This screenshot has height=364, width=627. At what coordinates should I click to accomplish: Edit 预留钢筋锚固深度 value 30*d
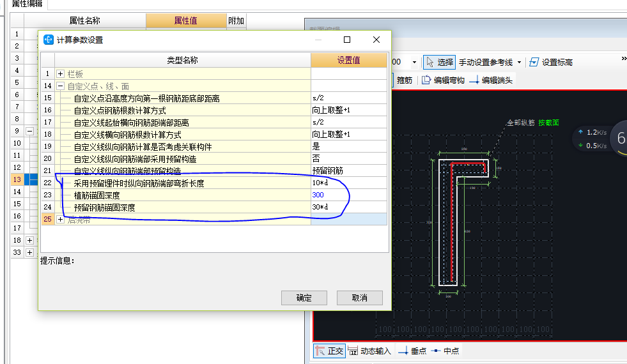(x=349, y=207)
